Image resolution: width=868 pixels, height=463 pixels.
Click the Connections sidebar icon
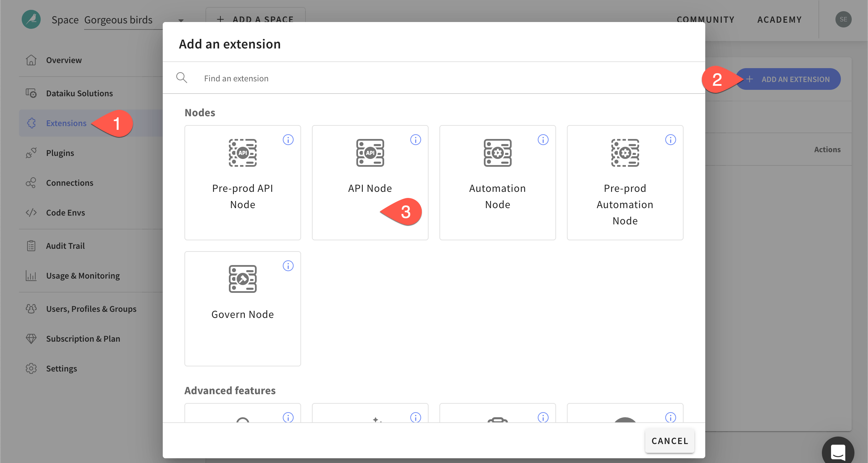31,182
